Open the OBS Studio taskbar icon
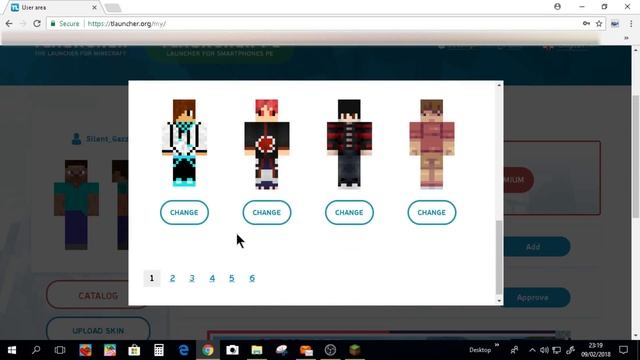 coord(330,350)
